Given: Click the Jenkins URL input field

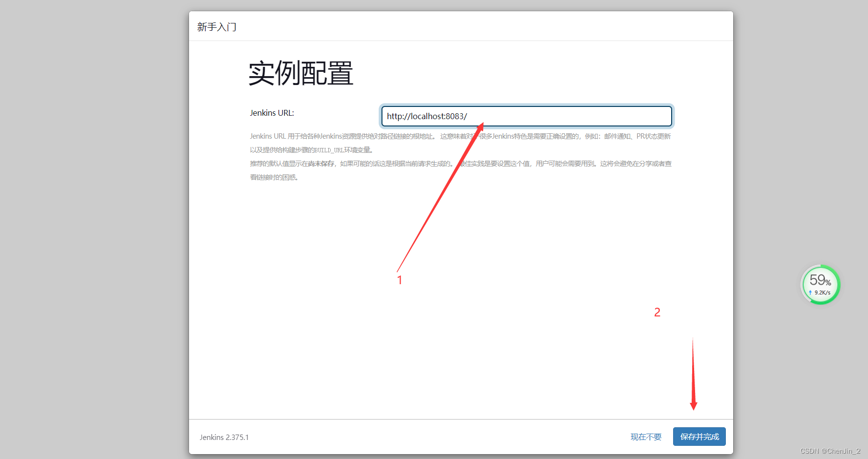Looking at the screenshot, I should pyautogui.click(x=527, y=116).
